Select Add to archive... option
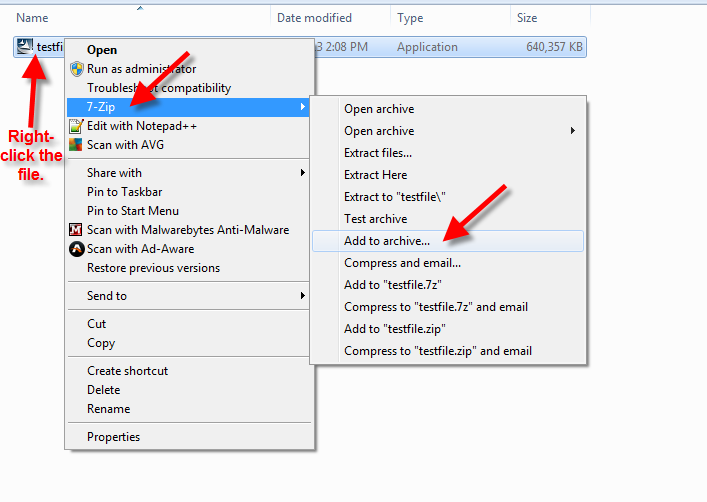Screen dimensions: 707x502 point(387,241)
